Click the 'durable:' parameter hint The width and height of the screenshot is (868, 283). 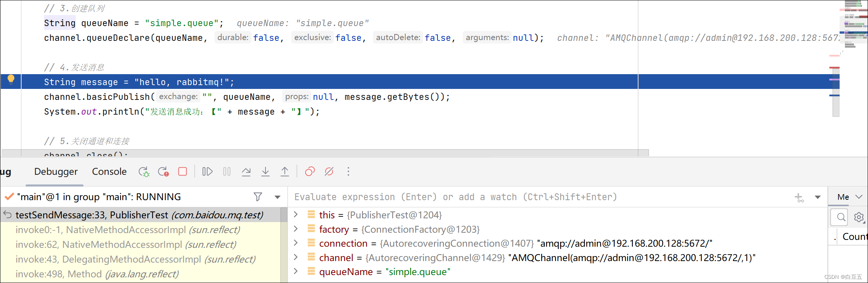pyautogui.click(x=233, y=37)
